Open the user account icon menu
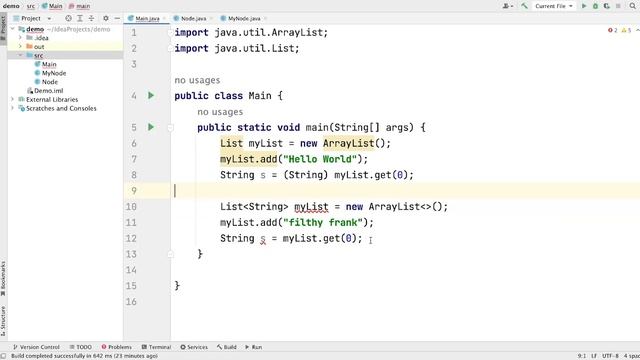 [x=508, y=6]
